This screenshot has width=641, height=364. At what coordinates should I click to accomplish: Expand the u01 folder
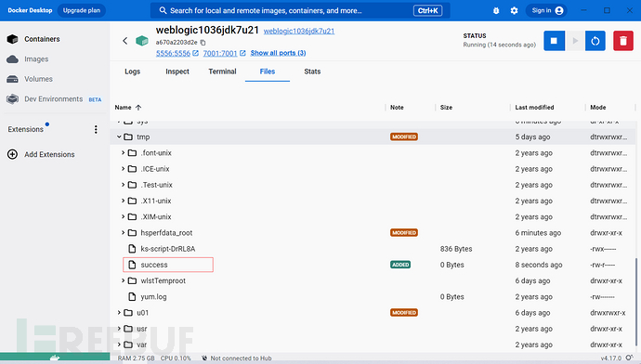pyautogui.click(x=119, y=313)
